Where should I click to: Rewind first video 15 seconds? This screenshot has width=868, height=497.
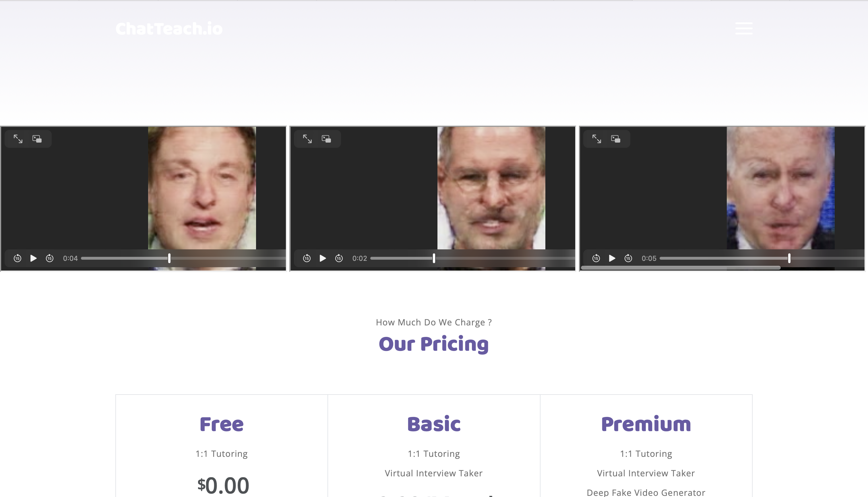(x=18, y=258)
